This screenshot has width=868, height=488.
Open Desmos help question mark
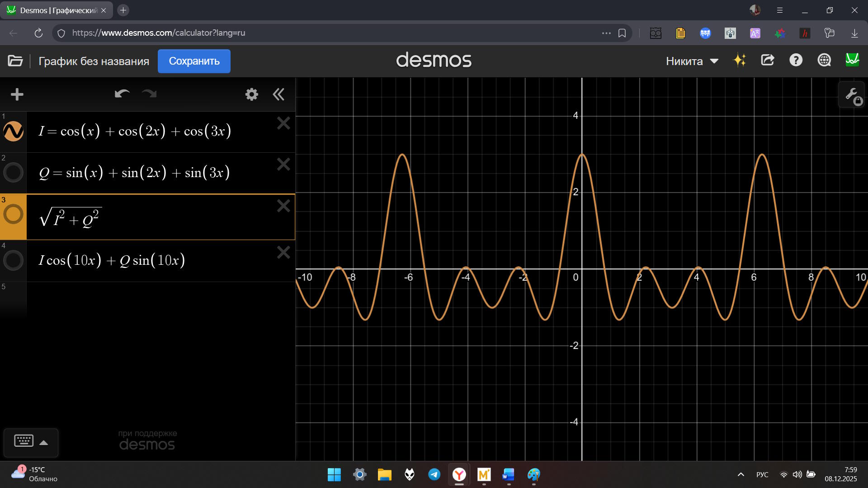coord(796,60)
